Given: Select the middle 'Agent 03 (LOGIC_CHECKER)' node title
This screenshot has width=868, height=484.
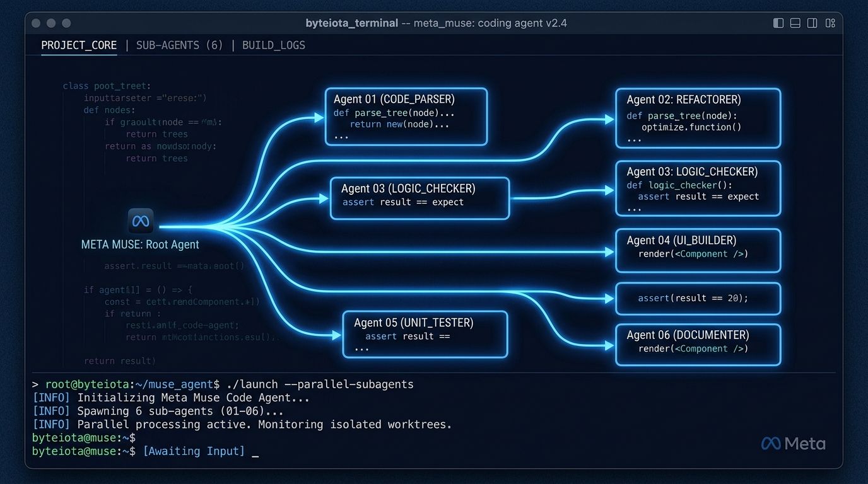Looking at the screenshot, I should [x=408, y=188].
